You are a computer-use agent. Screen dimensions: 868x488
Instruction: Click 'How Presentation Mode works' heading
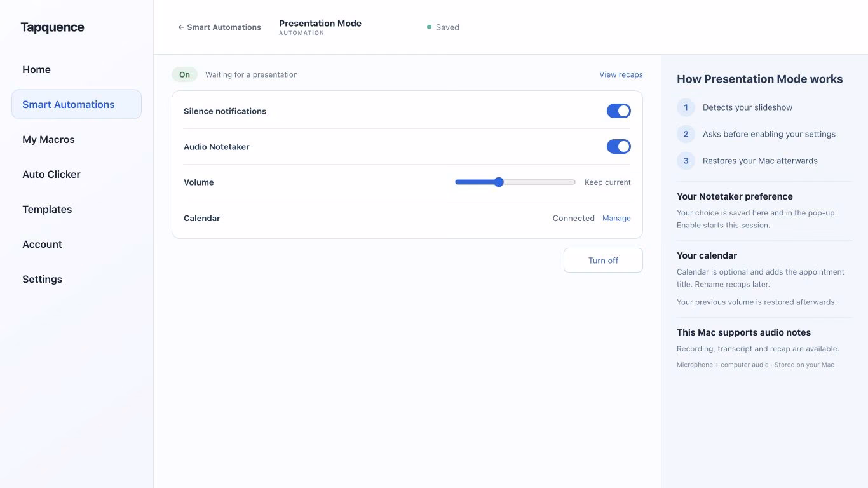(x=759, y=79)
